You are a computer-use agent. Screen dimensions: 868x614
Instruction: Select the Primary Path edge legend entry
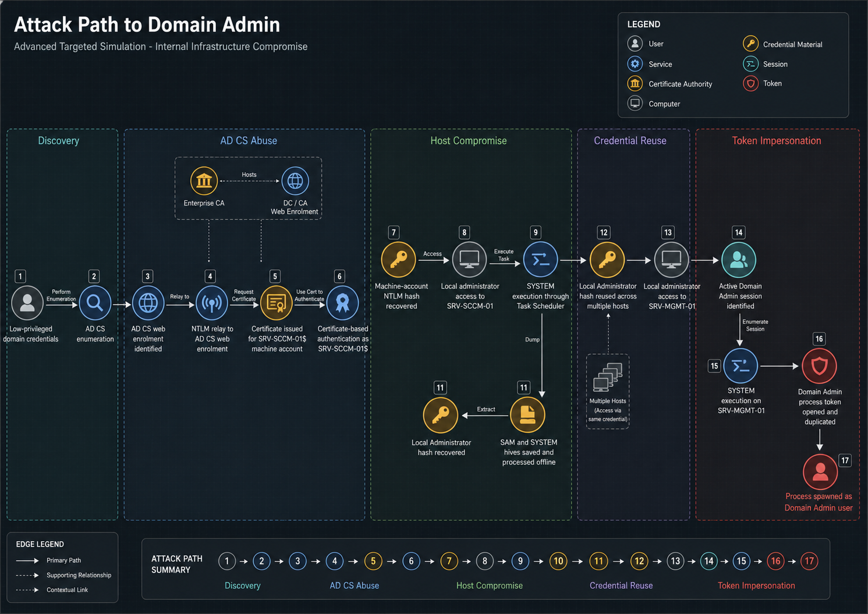[x=49, y=560]
